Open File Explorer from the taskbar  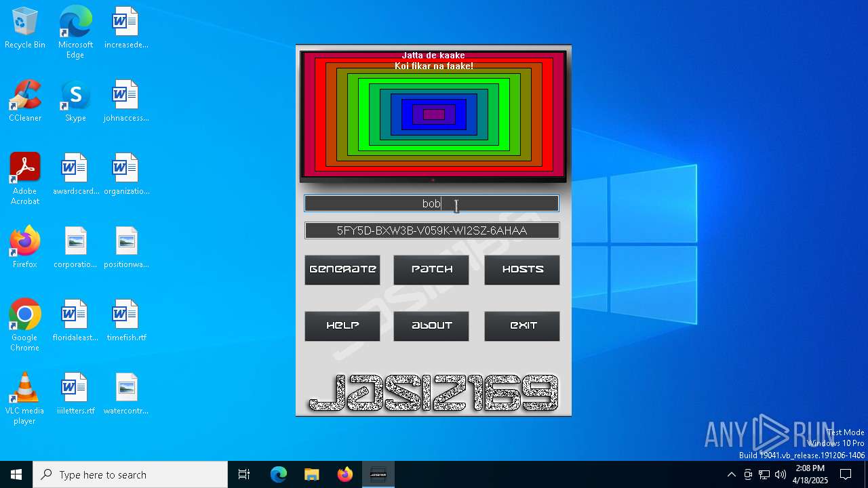tap(311, 474)
